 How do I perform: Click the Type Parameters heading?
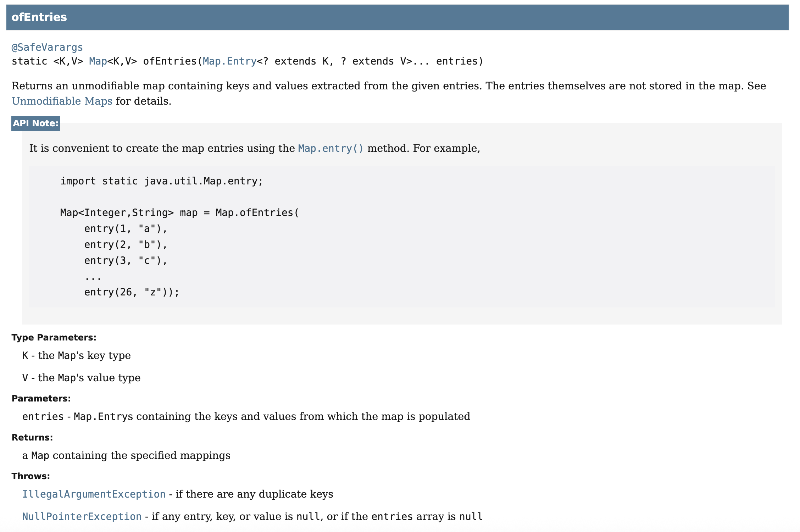point(54,338)
